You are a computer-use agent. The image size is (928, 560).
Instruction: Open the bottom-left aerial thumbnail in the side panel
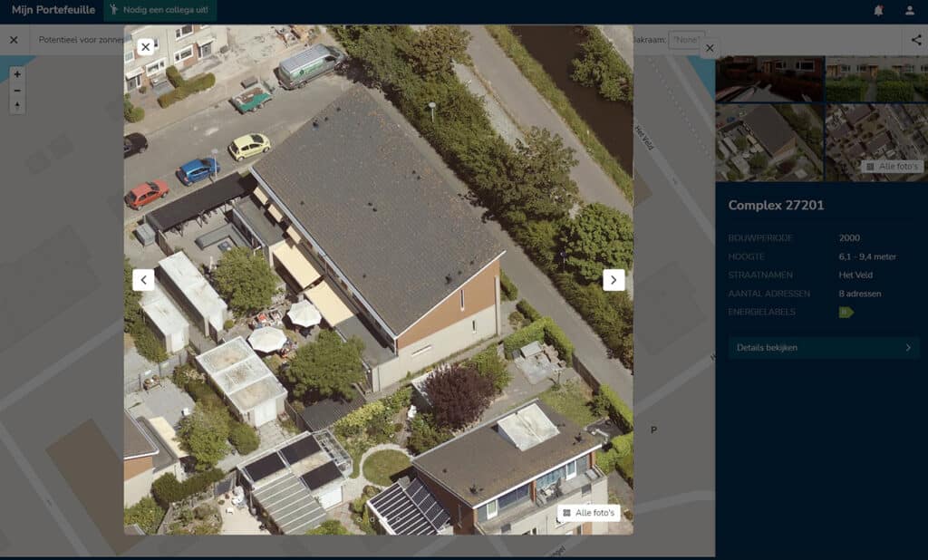click(x=769, y=142)
